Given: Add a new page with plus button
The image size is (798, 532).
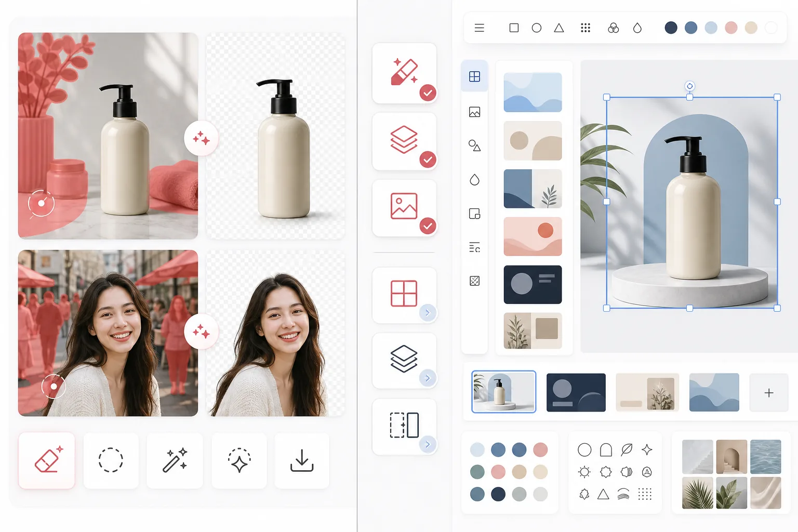Looking at the screenshot, I should click(769, 393).
